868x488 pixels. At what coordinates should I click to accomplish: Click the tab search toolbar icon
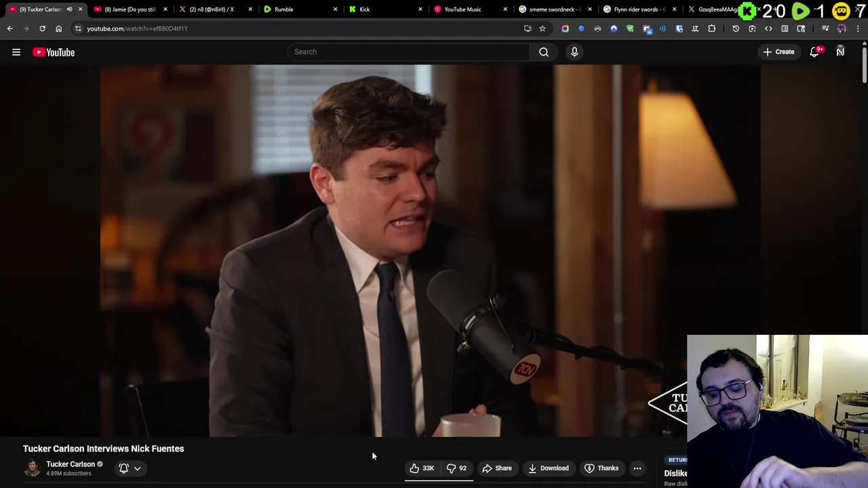click(801, 28)
